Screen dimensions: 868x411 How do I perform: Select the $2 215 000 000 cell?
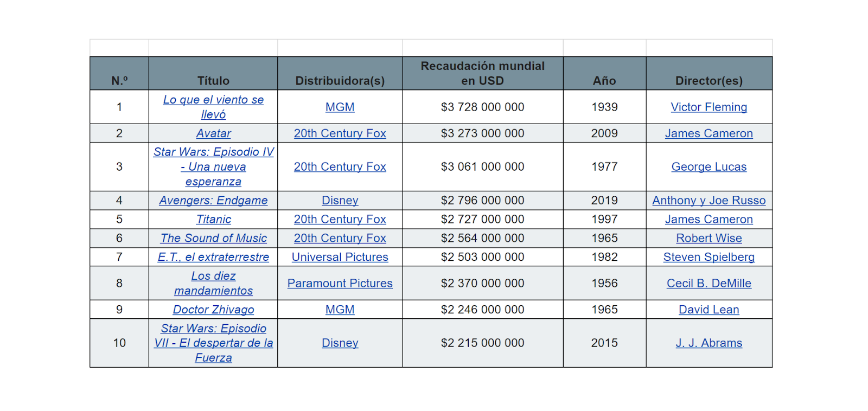click(483, 343)
